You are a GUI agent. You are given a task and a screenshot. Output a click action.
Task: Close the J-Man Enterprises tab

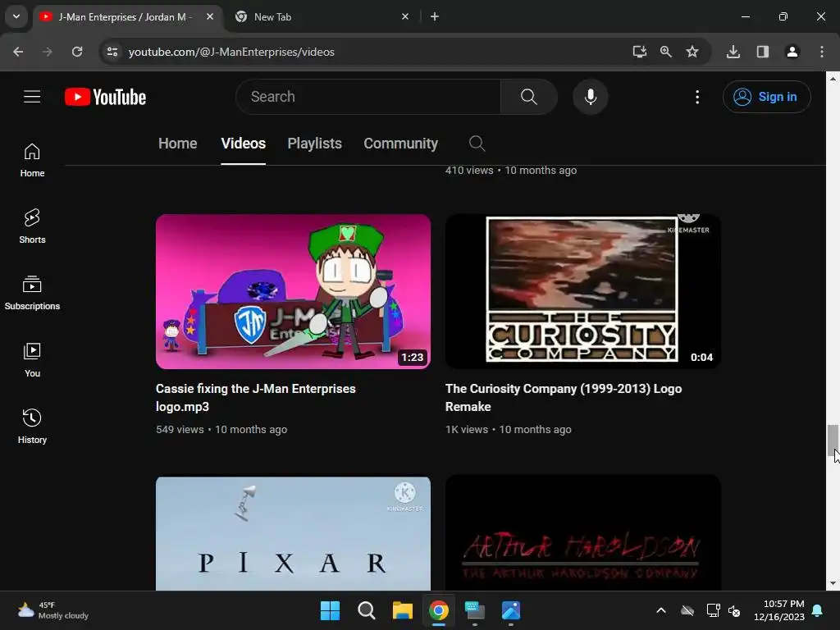pos(210,16)
